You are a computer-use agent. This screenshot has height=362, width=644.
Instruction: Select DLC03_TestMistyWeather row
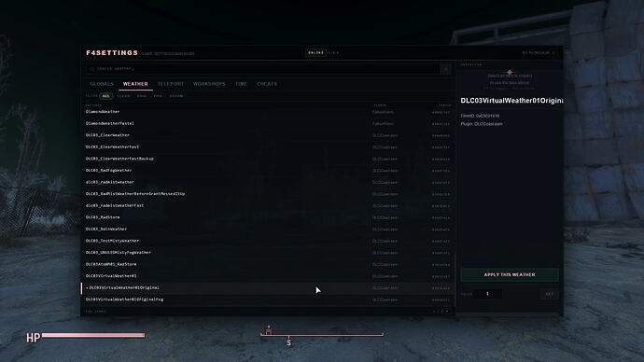click(x=268, y=241)
